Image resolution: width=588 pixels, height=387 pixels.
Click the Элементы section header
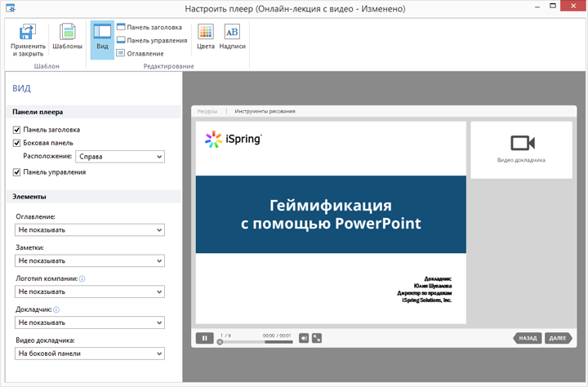point(94,197)
